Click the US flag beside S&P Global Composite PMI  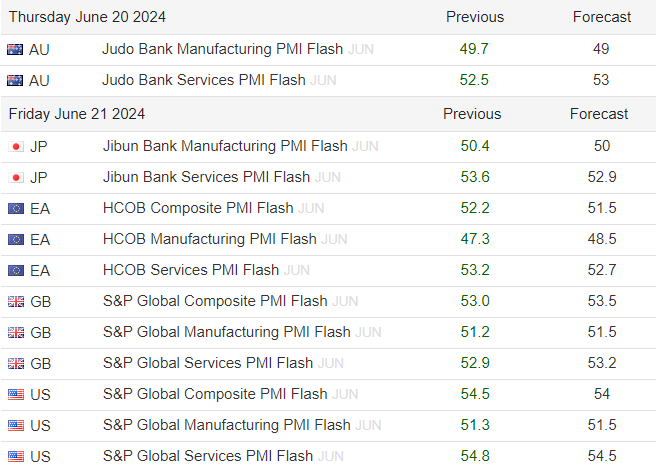pyautogui.click(x=16, y=394)
